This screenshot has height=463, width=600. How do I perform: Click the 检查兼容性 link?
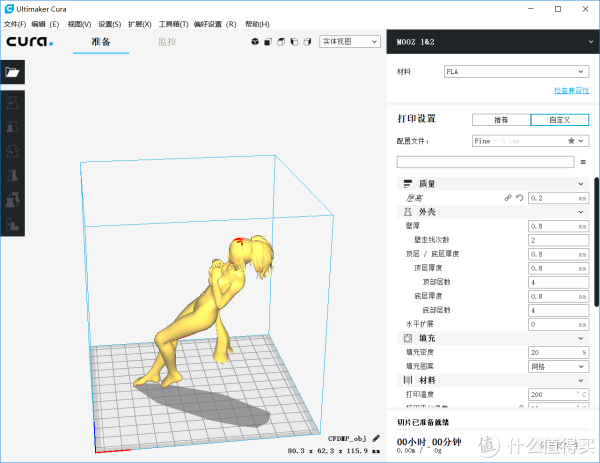(571, 90)
